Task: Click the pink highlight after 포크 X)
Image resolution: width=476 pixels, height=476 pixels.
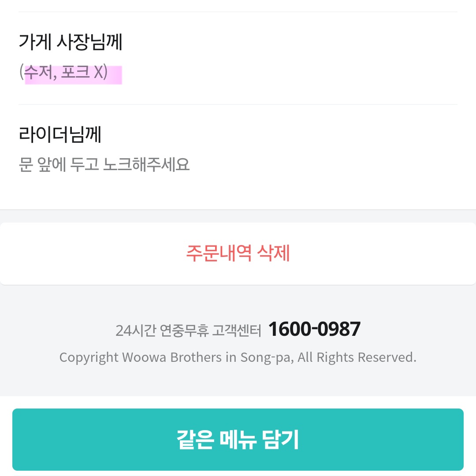Action: (x=115, y=74)
